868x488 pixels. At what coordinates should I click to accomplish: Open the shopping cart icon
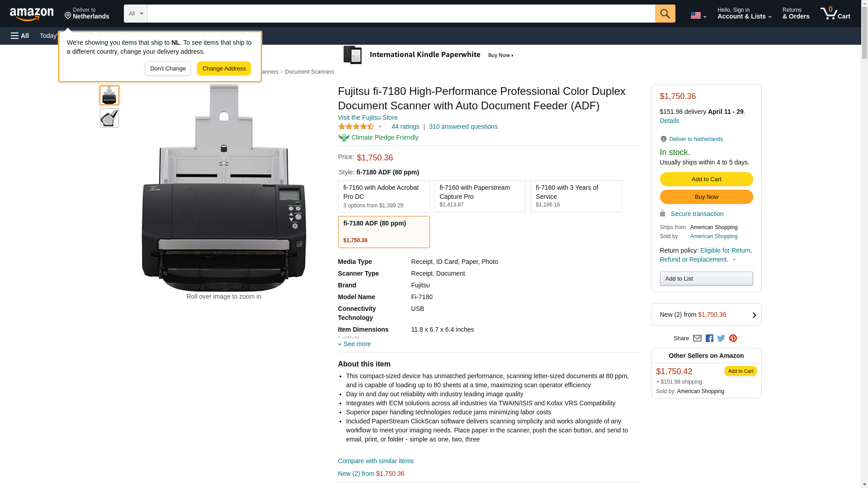tap(835, 14)
